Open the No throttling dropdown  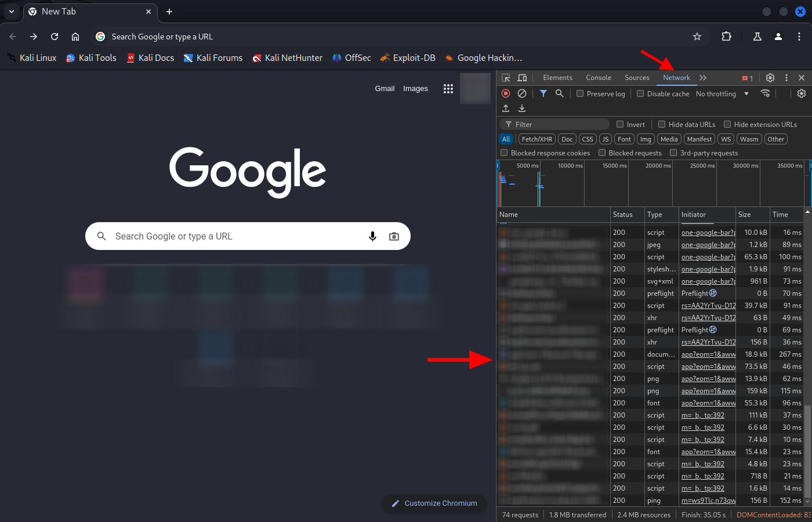coord(722,93)
